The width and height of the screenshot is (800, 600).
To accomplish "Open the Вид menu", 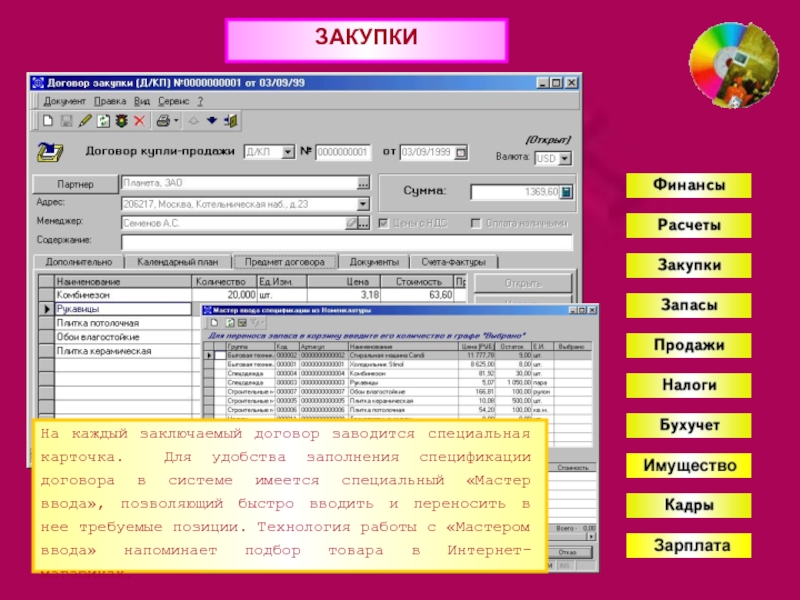I will click(142, 101).
